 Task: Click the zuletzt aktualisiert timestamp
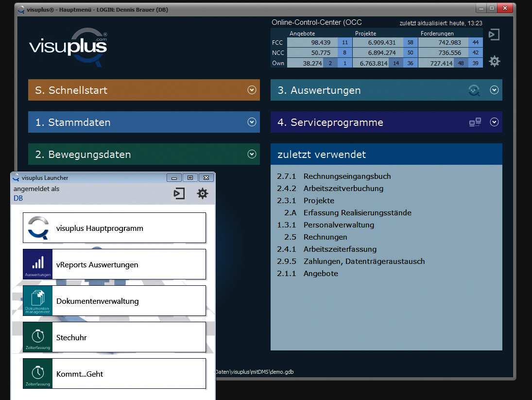click(x=441, y=23)
